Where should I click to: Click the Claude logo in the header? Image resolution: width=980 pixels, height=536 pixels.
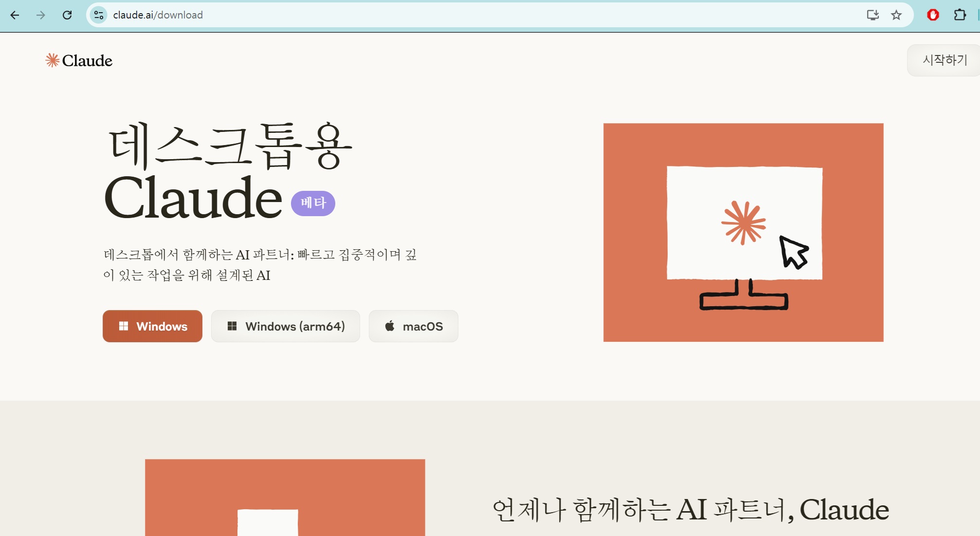79,60
